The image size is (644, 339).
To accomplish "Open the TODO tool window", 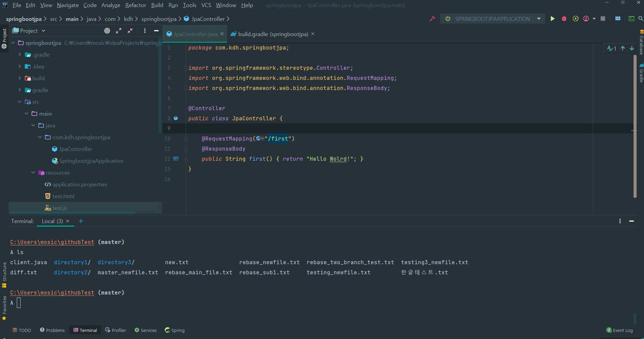I will [x=22, y=330].
